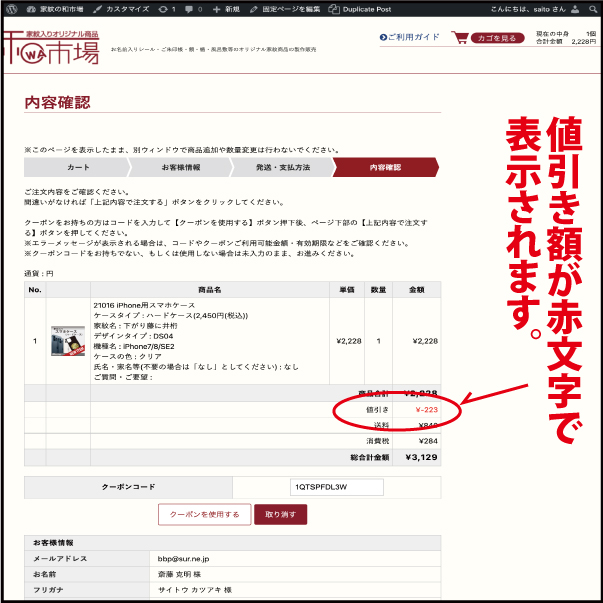Click the 総合計金額 label
603x603 pixels.
click(x=370, y=458)
